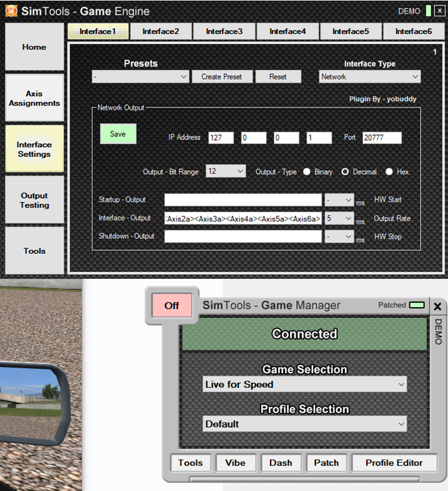Click the green status indicator beside DEMO
The width and height of the screenshot is (448, 491).
429,11
